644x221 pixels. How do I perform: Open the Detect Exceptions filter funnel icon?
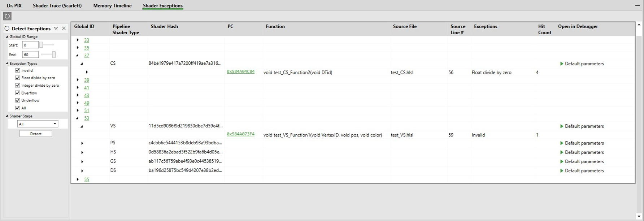pyautogui.click(x=56, y=29)
